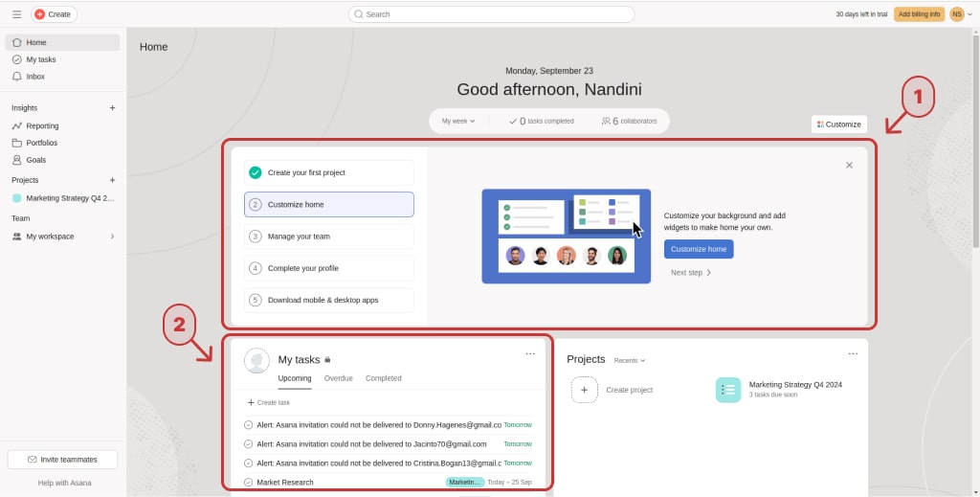Click the Goals person icon
The height and width of the screenshot is (497, 980).
(17, 160)
